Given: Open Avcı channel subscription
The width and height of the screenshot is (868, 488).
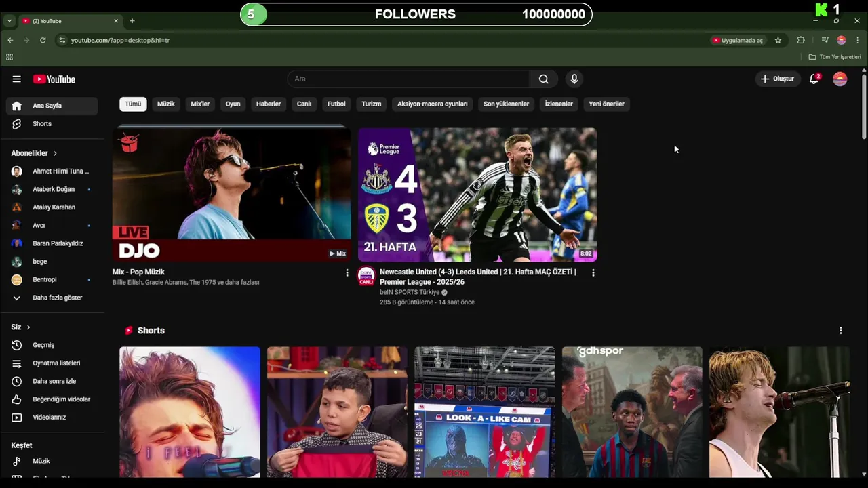Looking at the screenshot, I should click(x=52, y=225).
